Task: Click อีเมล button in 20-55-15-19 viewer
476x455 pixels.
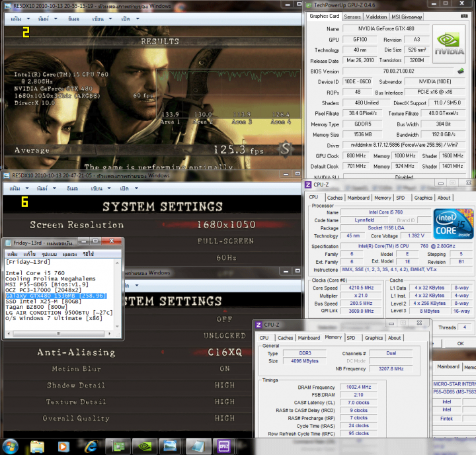Action: [73, 19]
